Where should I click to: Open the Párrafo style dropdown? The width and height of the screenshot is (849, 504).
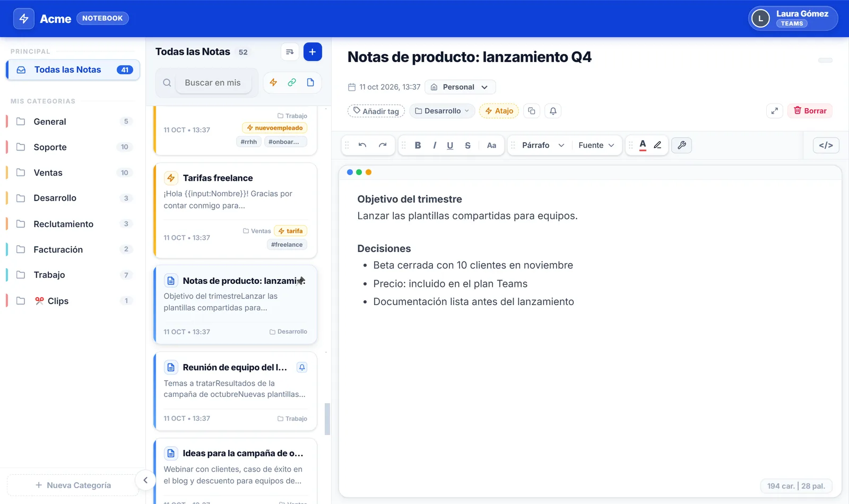click(x=542, y=145)
